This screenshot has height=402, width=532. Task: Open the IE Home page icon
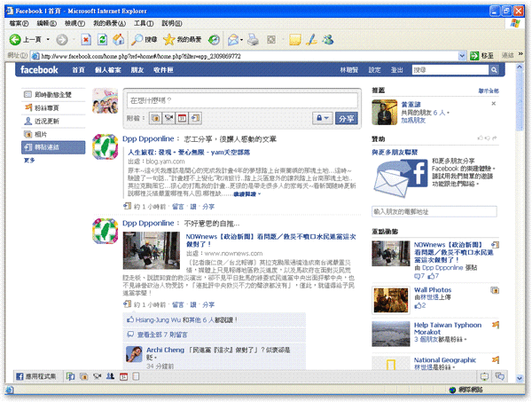pyautogui.click(x=119, y=40)
